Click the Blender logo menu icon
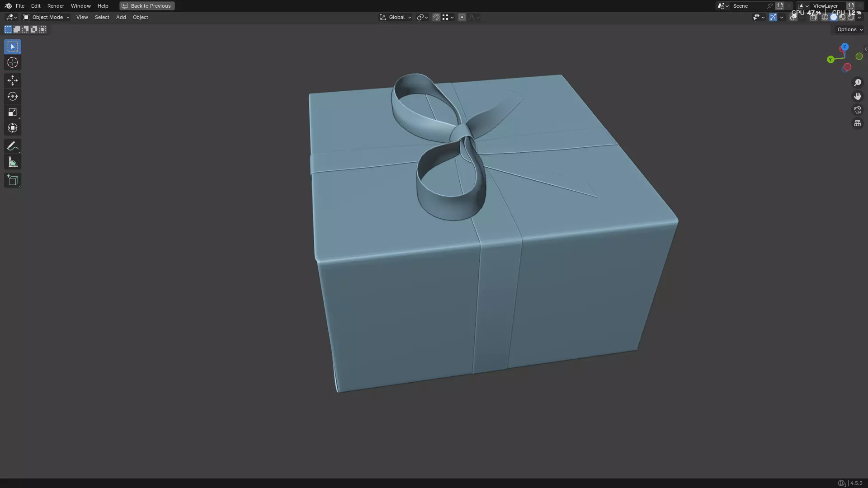Screen dimensions: 868x488 (8, 6)
